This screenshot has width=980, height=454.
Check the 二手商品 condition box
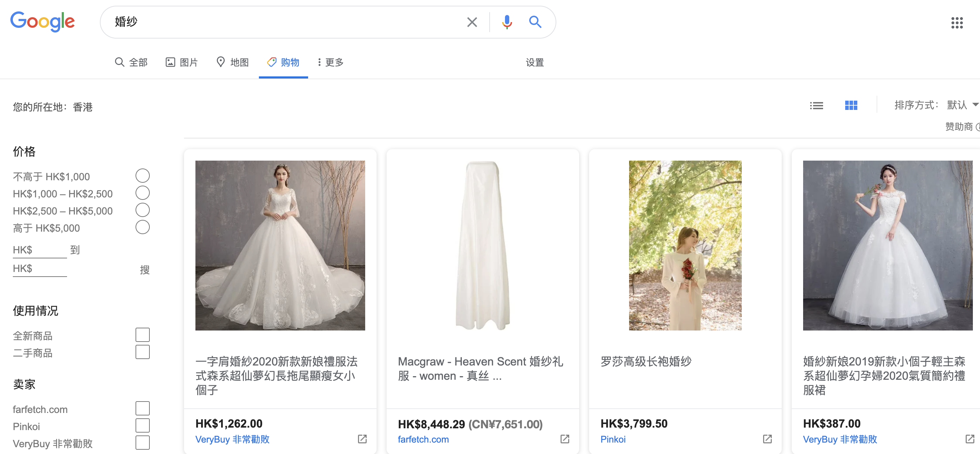pyautogui.click(x=142, y=352)
